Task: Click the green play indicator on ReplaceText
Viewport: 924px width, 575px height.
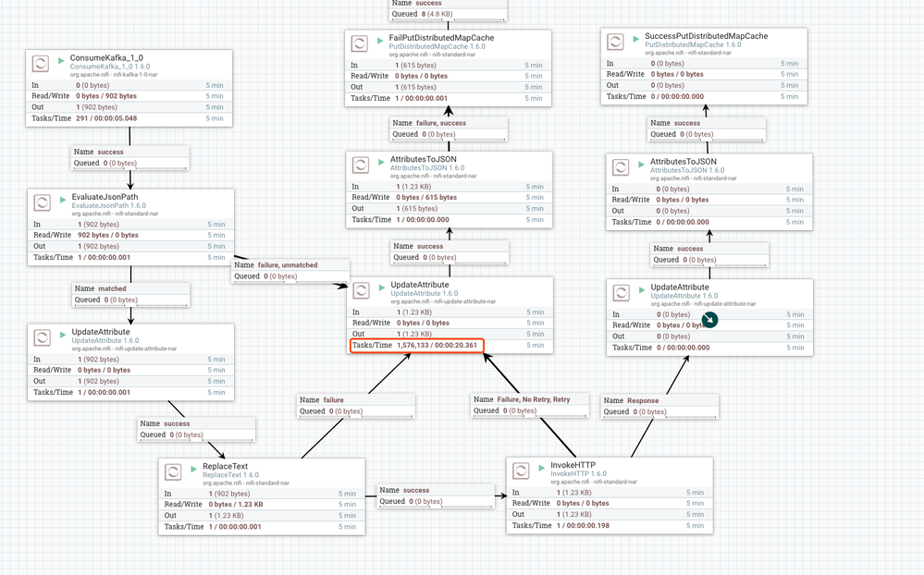Action: click(x=194, y=469)
